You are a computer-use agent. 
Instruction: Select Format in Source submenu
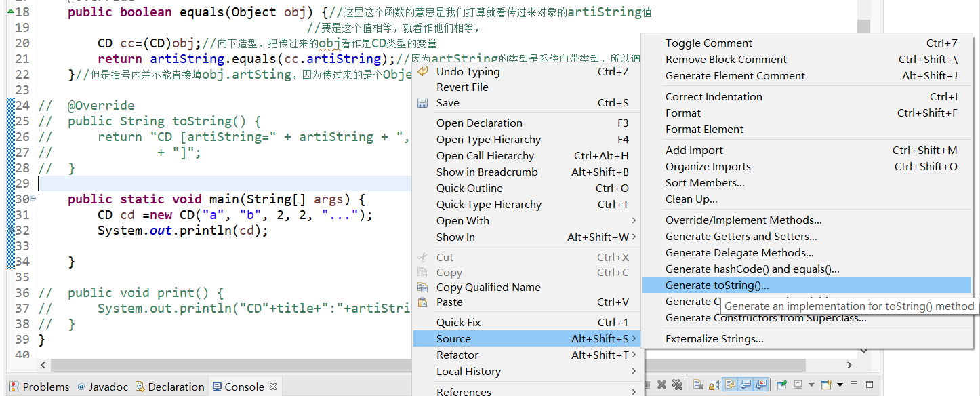coord(807,113)
